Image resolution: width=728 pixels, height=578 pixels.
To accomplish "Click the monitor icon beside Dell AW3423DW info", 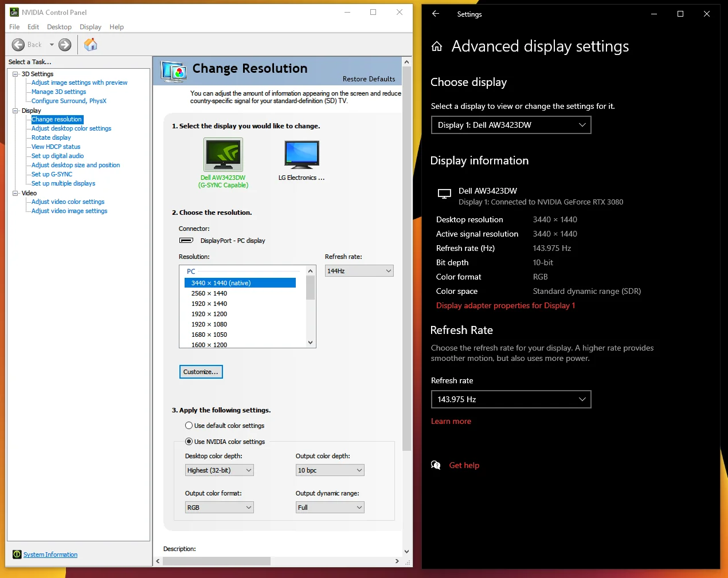I will tap(444, 194).
